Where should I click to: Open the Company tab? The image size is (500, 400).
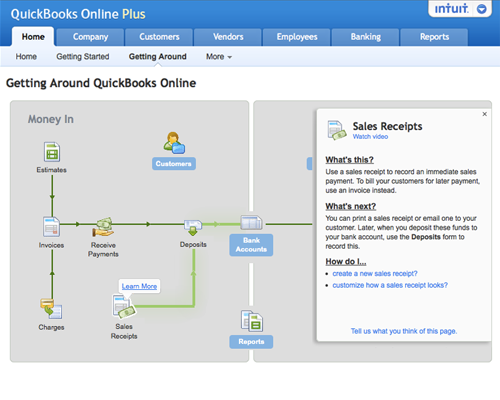90,37
